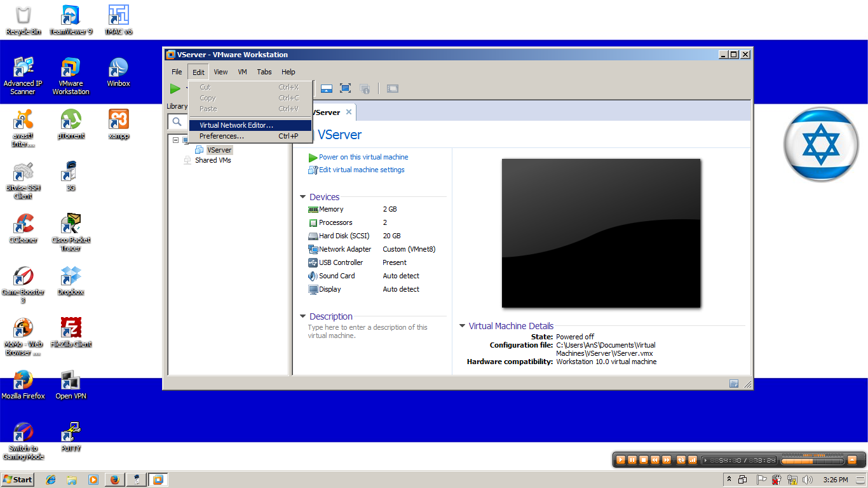
Task: Open the PuTTY desktop shortcut
Action: (71, 437)
